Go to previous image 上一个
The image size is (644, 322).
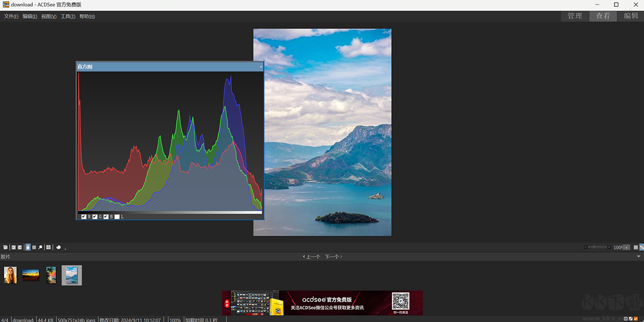312,257
